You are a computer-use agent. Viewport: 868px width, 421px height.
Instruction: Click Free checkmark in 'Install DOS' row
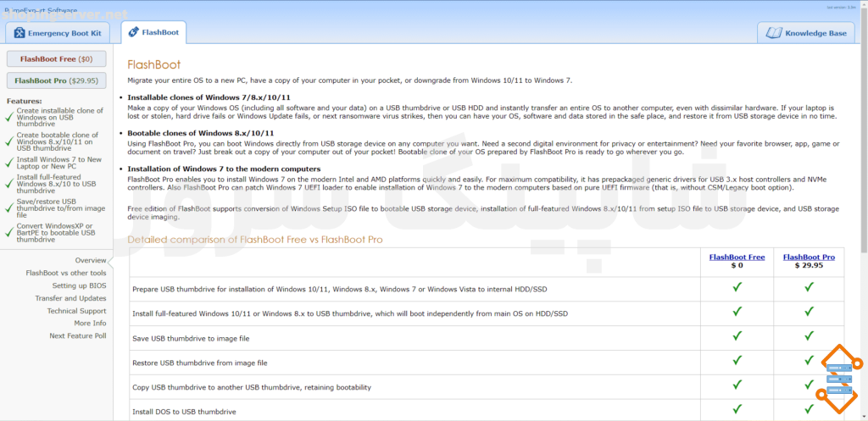point(737,409)
